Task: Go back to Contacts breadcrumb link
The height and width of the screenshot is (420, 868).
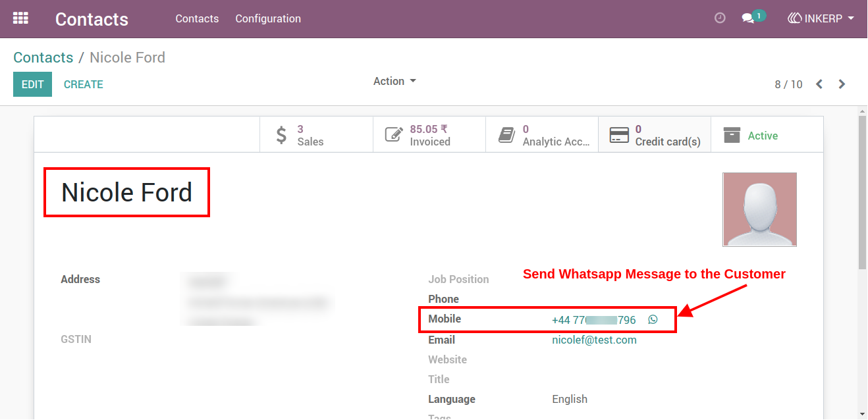Action: point(43,57)
